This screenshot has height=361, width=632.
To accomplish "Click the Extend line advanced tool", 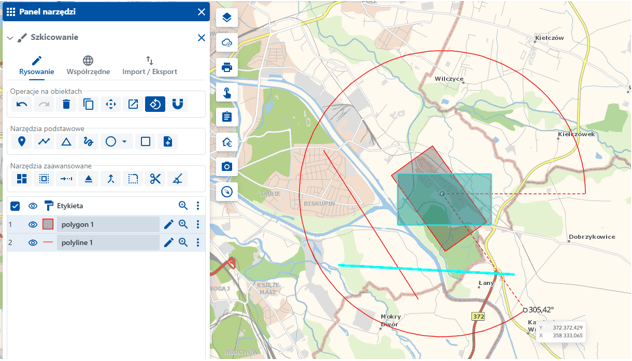I will [66, 179].
